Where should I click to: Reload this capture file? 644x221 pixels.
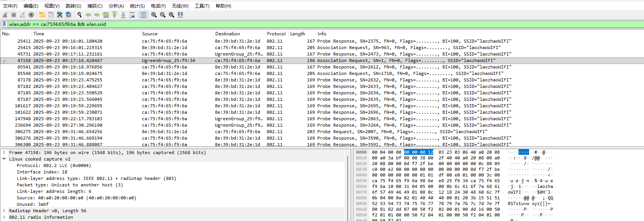(x=68, y=15)
